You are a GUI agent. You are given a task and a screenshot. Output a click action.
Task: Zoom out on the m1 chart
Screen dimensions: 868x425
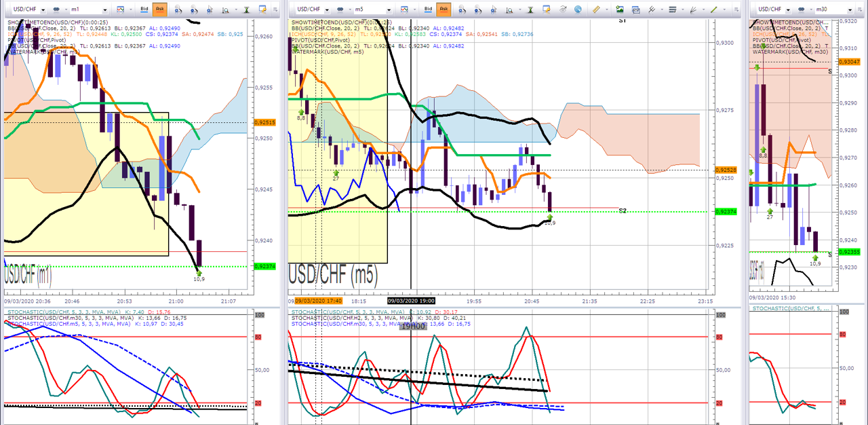pyautogui.click(x=194, y=10)
